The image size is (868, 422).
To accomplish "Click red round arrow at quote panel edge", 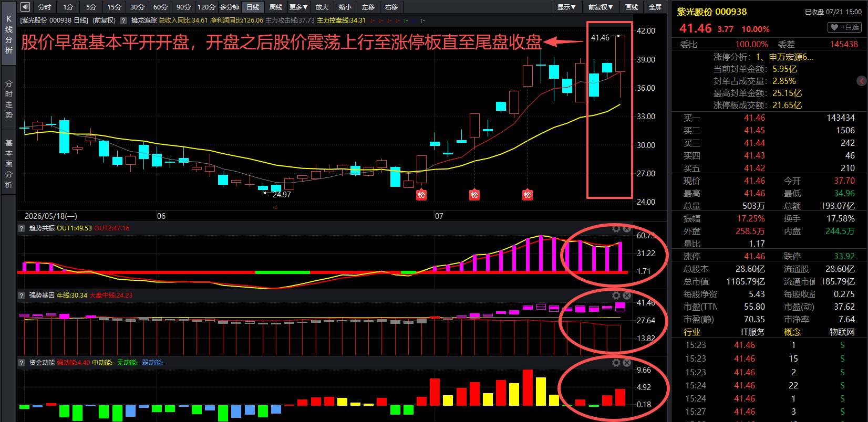I will (862, 81).
